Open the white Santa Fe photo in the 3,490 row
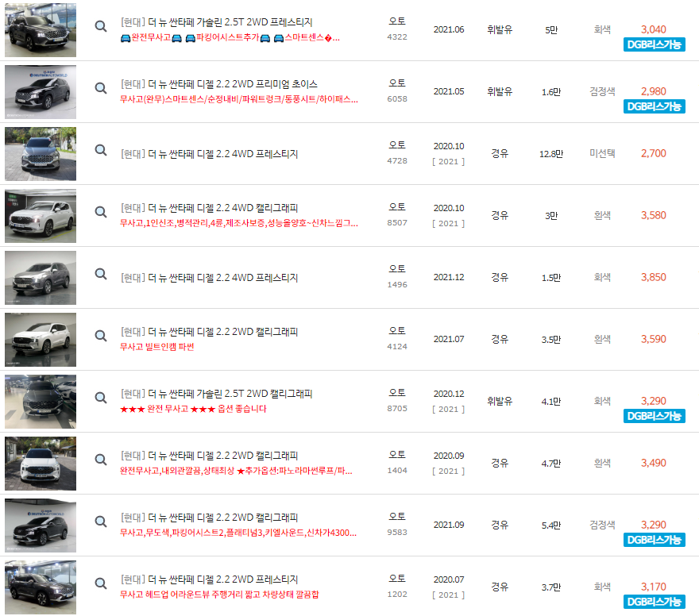Image resolution: width=699 pixels, height=616 pixels. [37, 460]
